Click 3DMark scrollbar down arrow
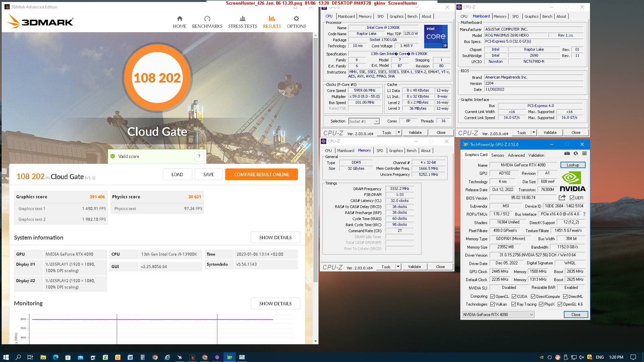This screenshot has width=644, height=362. click(x=315, y=341)
